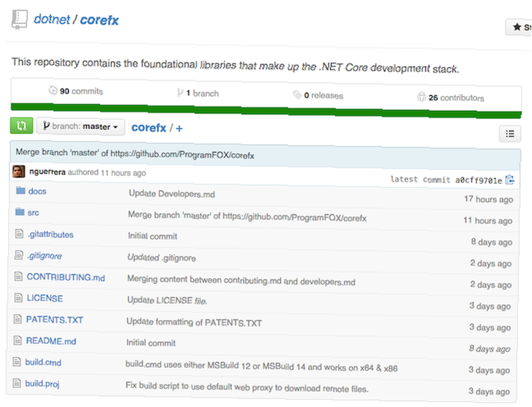Open the build.proj file
This screenshot has height=407, width=532.
click(42, 384)
